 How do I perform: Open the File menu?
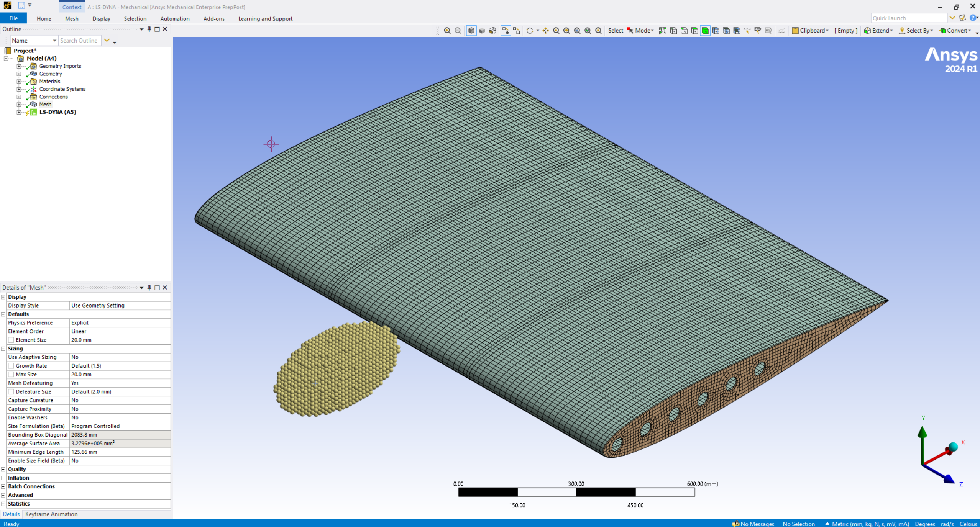13,18
